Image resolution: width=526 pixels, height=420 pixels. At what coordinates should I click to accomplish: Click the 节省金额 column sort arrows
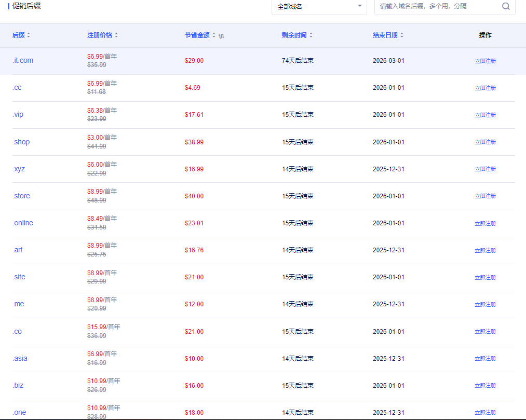[x=213, y=35]
